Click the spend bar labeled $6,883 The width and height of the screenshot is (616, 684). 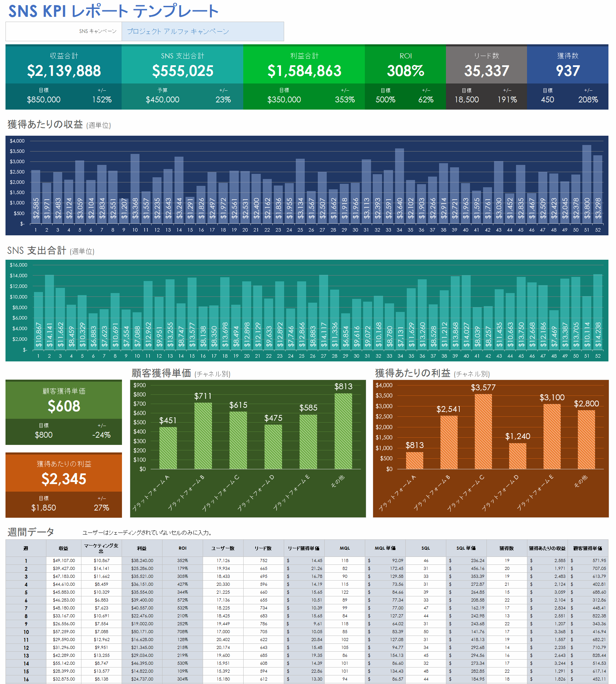(x=93, y=332)
